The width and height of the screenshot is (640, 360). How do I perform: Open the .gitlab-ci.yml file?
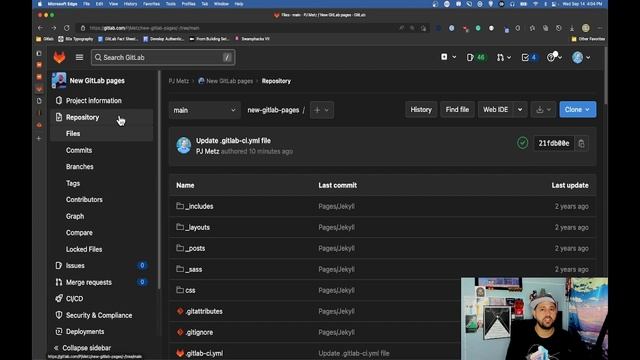pos(204,353)
